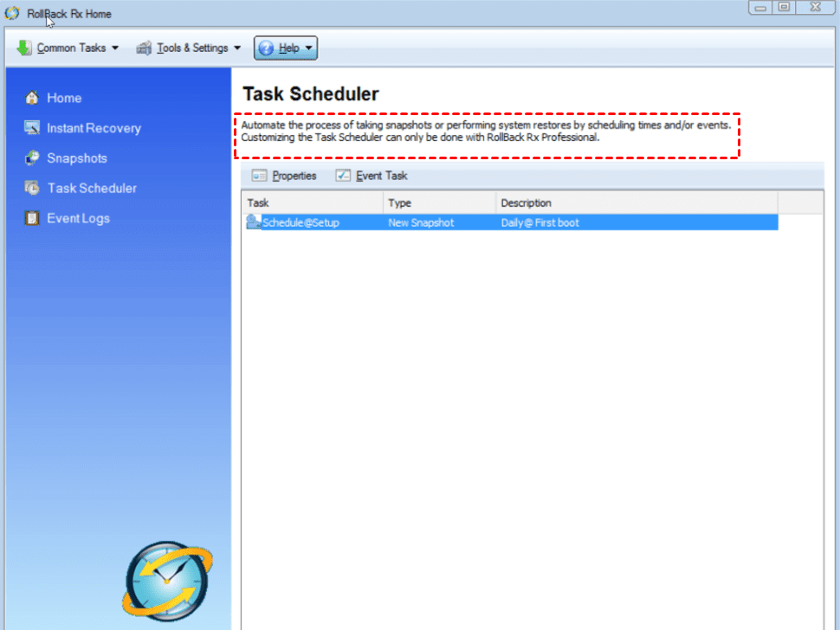Open Instant Recovery from the sidebar
This screenshot has height=630, width=840.
click(94, 128)
